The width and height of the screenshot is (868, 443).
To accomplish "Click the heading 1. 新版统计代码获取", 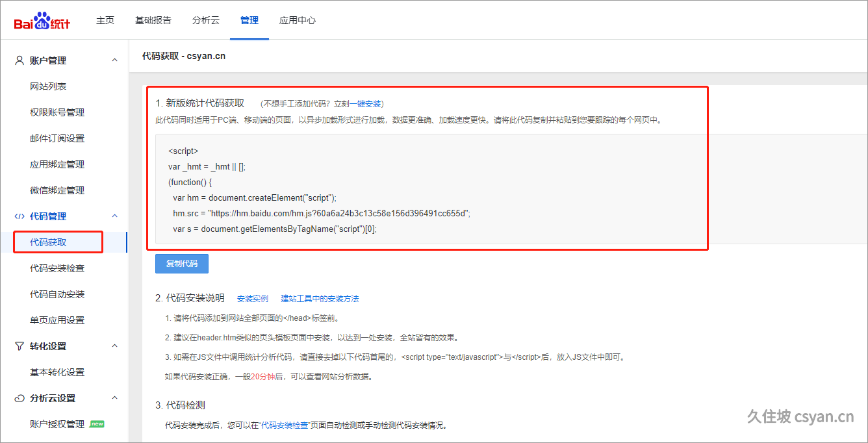I will coord(200,103).
